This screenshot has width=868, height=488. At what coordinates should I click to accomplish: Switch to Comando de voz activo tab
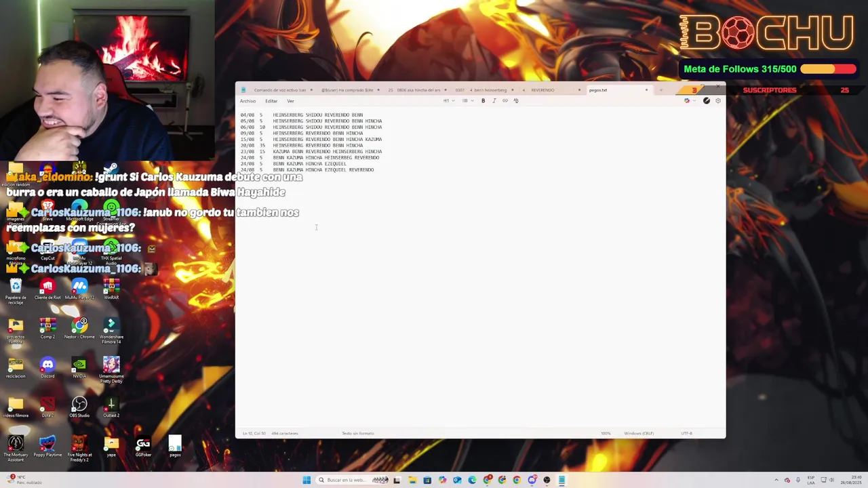click(279, 90)
